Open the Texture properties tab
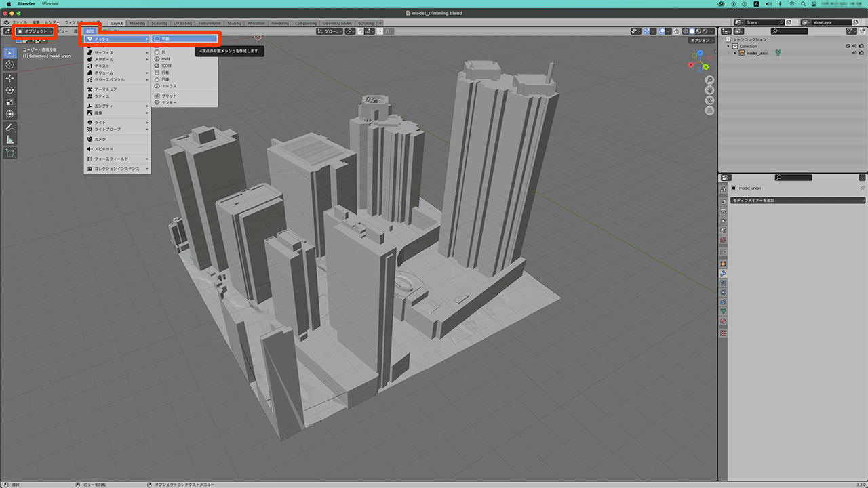868x488 pixels. pyautogui.click(x=723, y=333)
